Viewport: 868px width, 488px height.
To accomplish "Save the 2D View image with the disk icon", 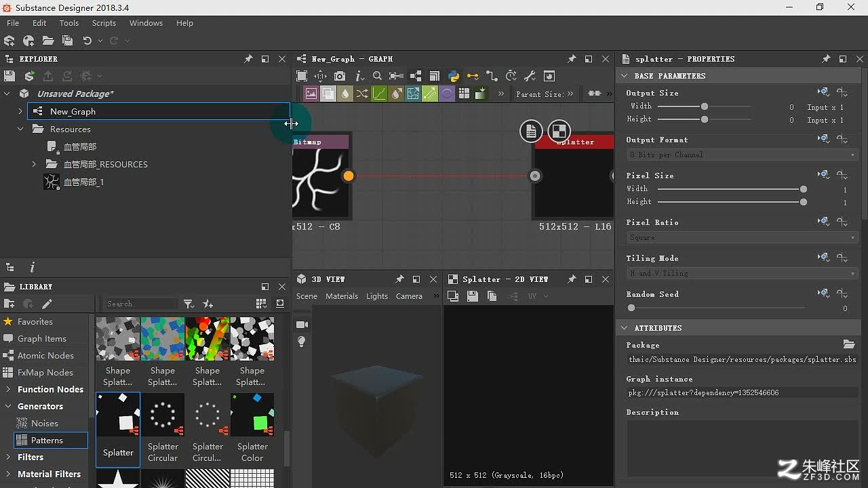I will point(473,296).
